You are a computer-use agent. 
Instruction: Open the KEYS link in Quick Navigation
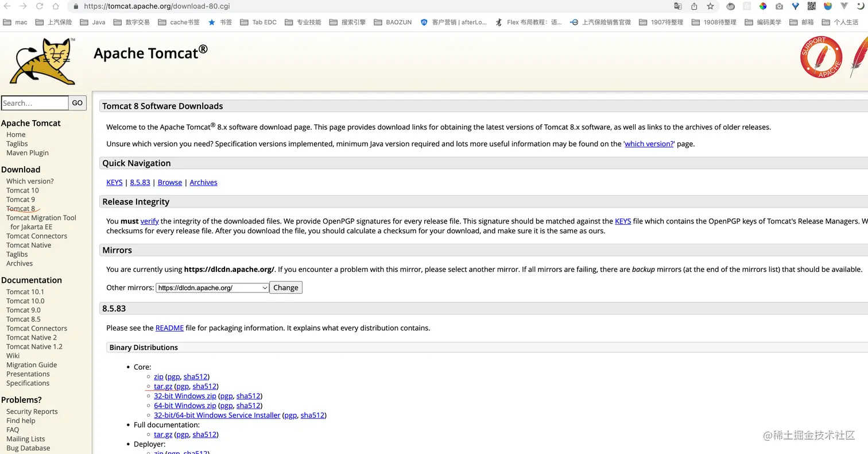pos(114,182)
